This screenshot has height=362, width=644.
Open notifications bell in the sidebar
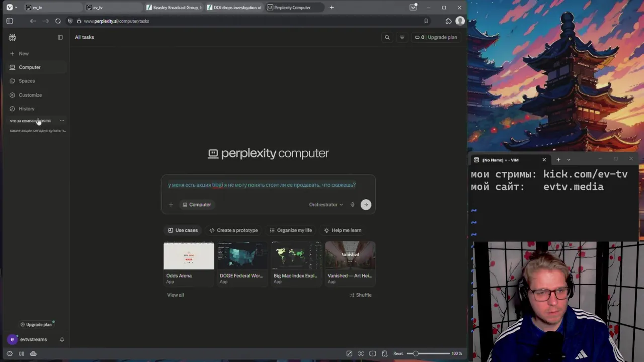pos(62,340)
